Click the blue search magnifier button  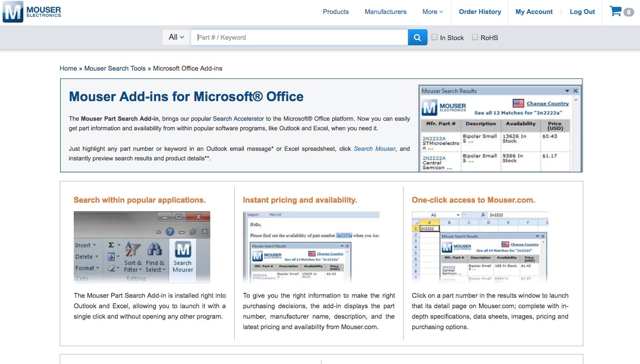[x=418, y=37]
